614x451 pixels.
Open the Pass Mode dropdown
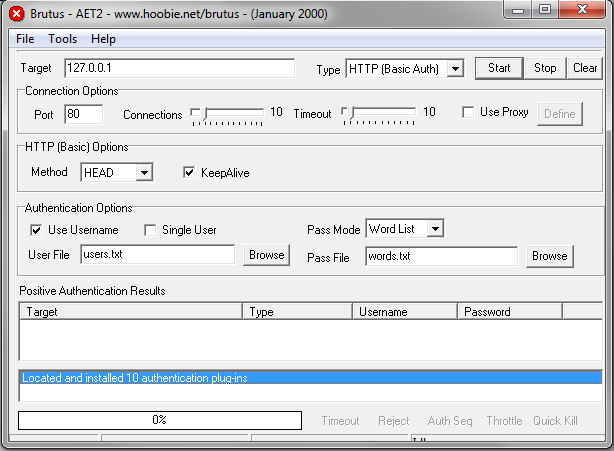pyautogui.click(x=435, y=229)
